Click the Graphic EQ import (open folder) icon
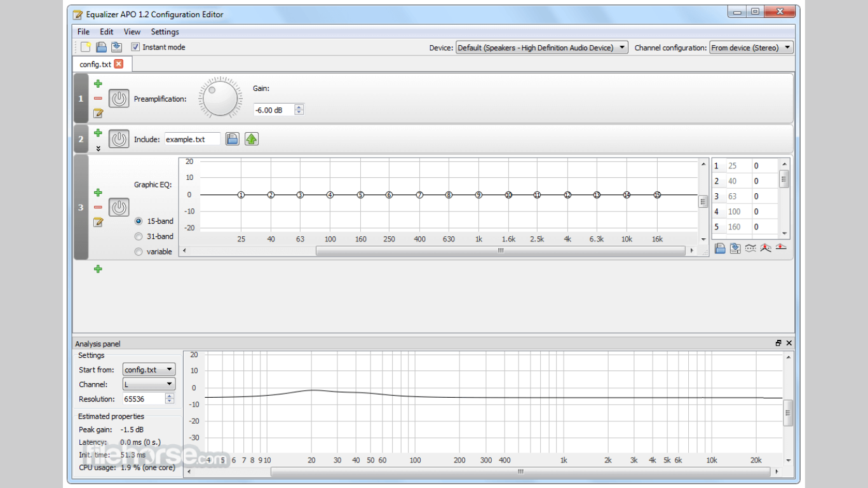This screenshot has height=488, width=868. pyautogui.click(x=719, y=248)
